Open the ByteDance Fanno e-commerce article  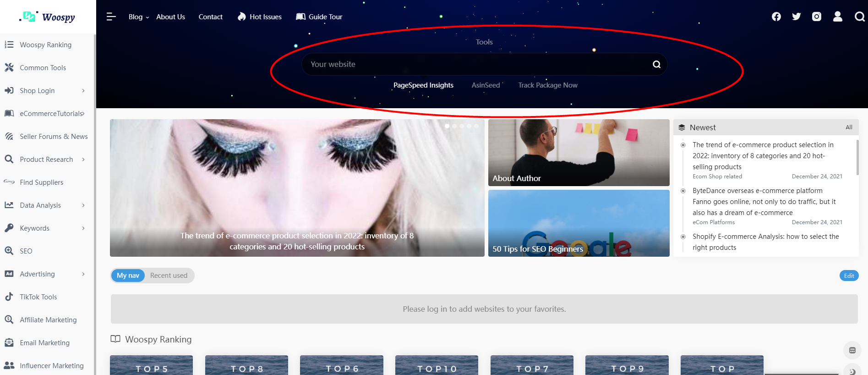click(764, 202)
